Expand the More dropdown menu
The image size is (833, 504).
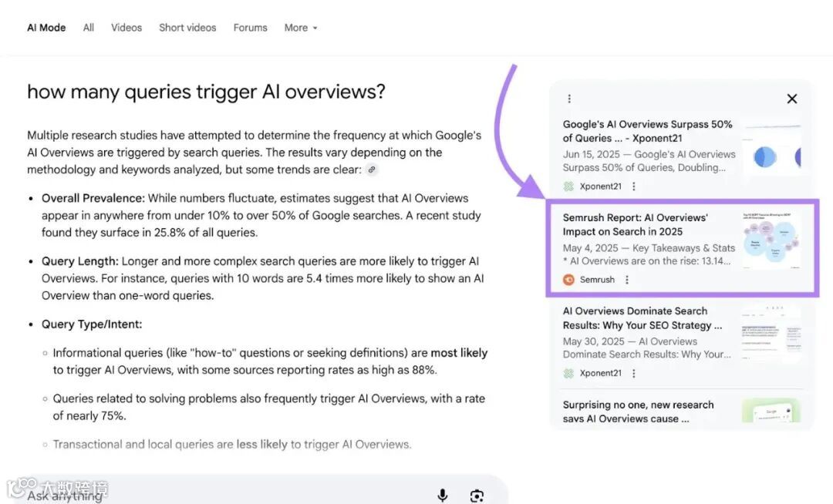(301, 28)
